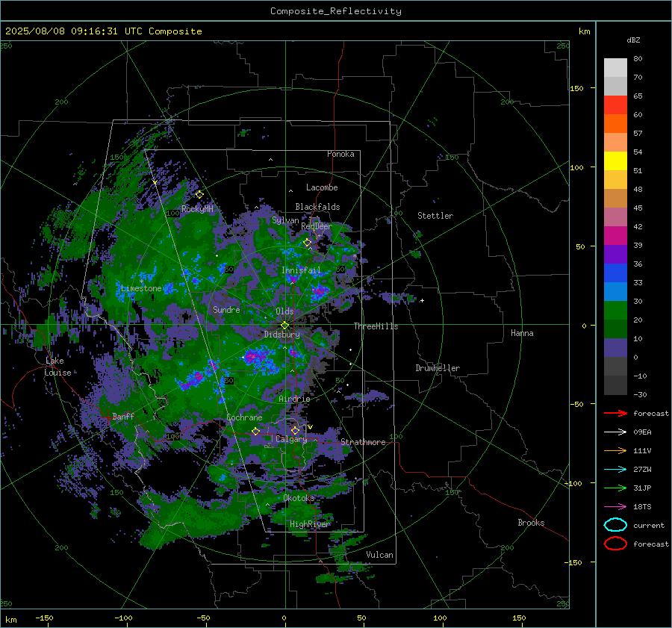This screenshot has width=672, height=628.
Task: Click the white 09EA arrow in the legend
Action: 615,432
